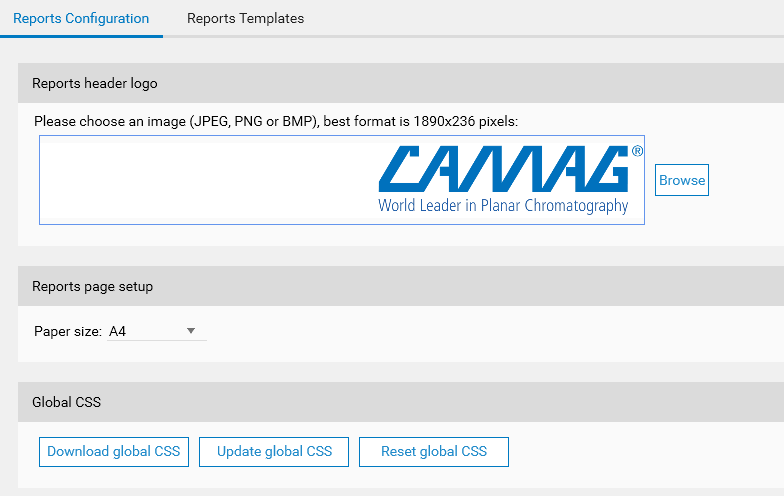Click the CAMAG logo wordmark
The image size is (784, 496).
coord(503,168)
